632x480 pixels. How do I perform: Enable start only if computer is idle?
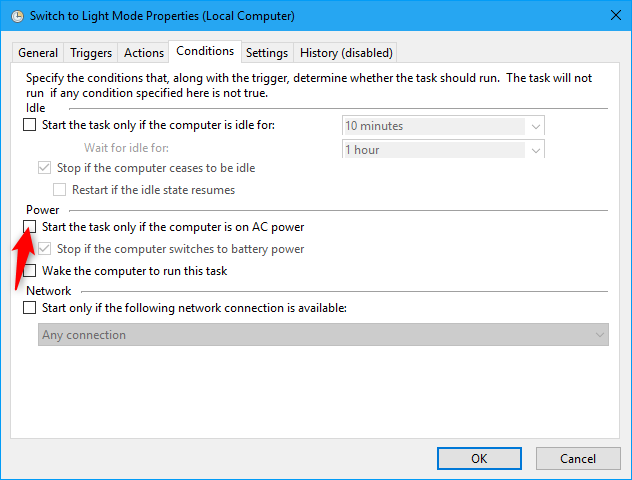point(29,125)
